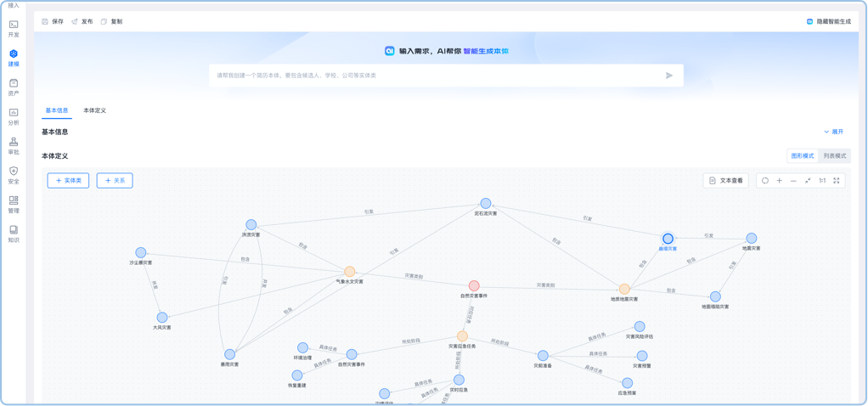Click 发布 to publish the ontology

coord(82,21)
